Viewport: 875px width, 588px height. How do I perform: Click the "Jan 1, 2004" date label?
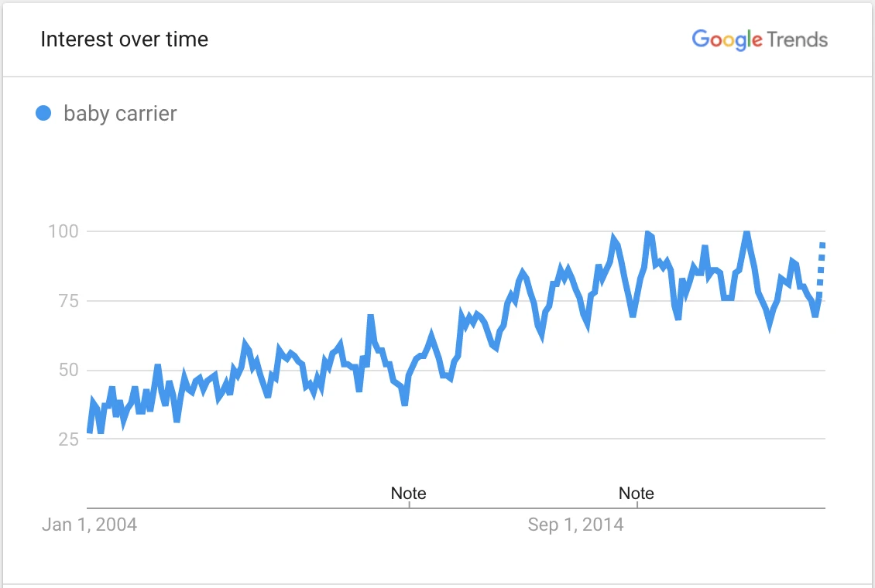tap(89, 525)
